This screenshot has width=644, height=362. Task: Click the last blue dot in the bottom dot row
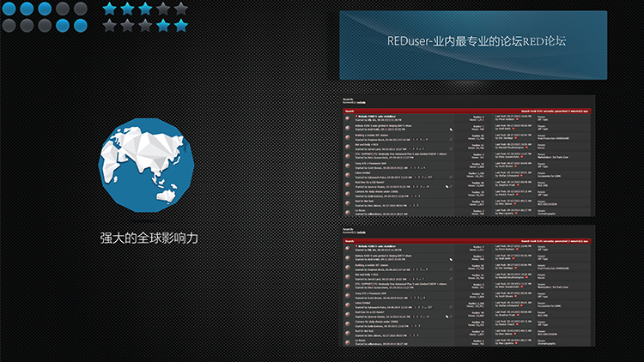(x=81, y=26)
